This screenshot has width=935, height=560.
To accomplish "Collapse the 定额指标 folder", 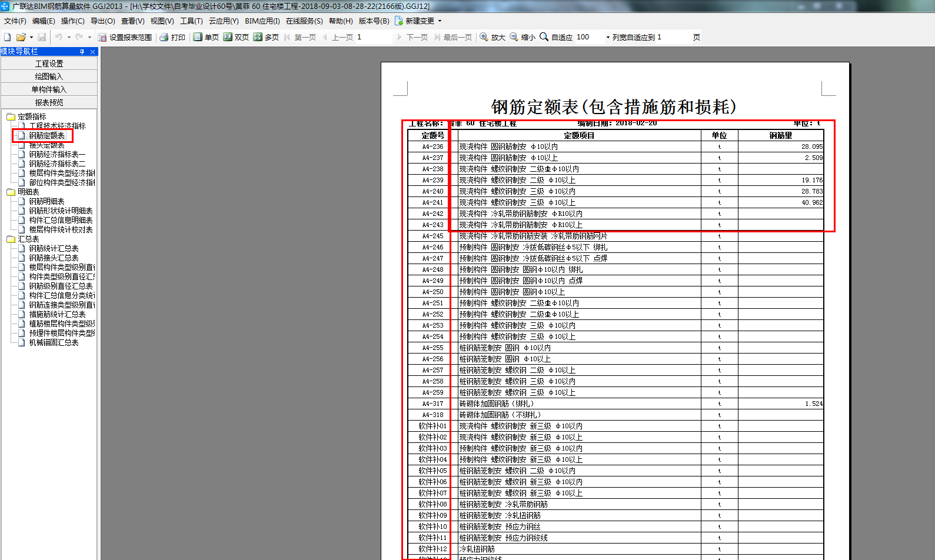I will pyautogui.click(x=11, y=117).
